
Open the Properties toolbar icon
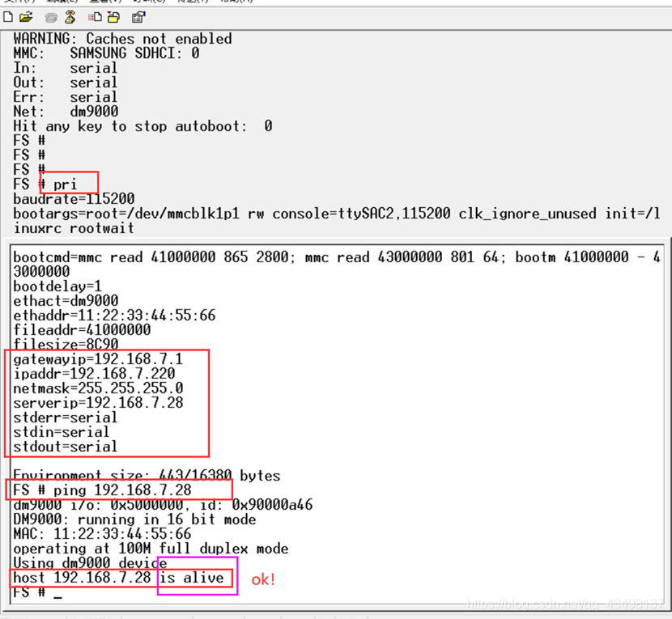pos(138,17)
